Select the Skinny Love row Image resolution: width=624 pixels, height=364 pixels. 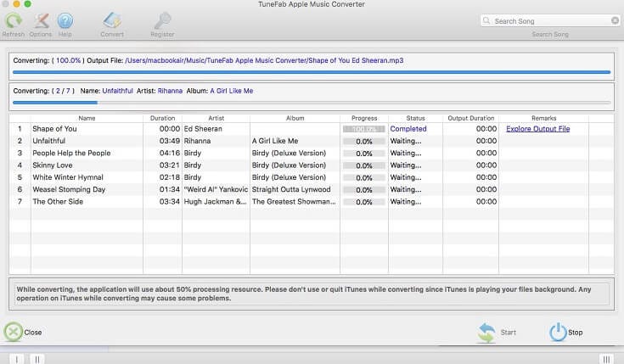312,165
